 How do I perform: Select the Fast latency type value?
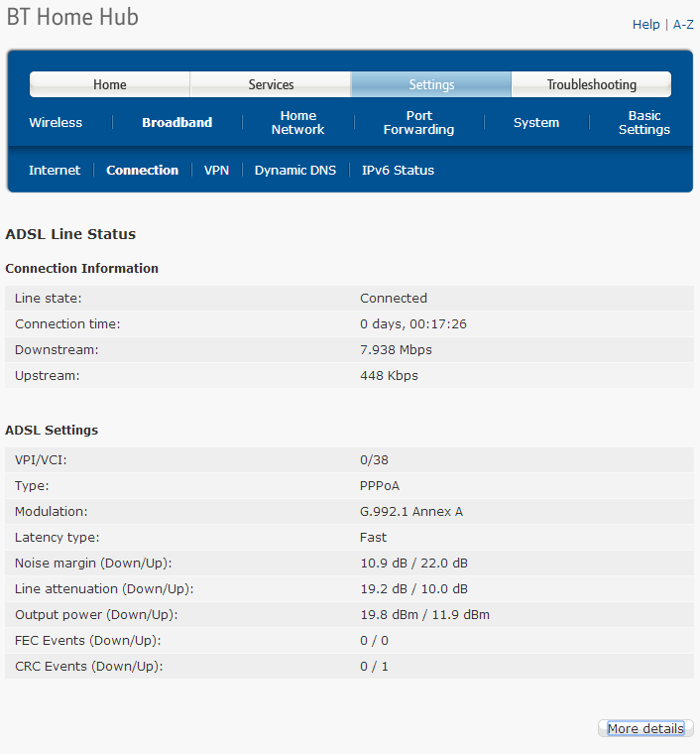click(374, 538)
